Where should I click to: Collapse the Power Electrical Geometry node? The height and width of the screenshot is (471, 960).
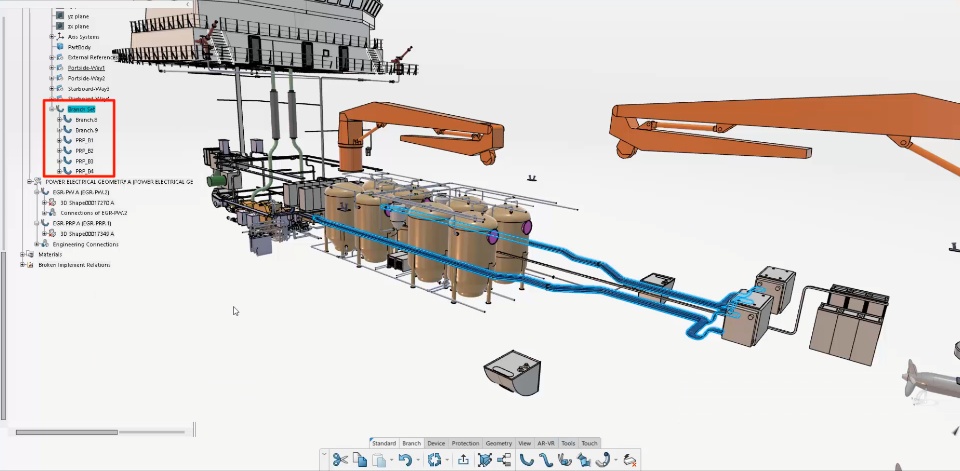coord(29,182)
